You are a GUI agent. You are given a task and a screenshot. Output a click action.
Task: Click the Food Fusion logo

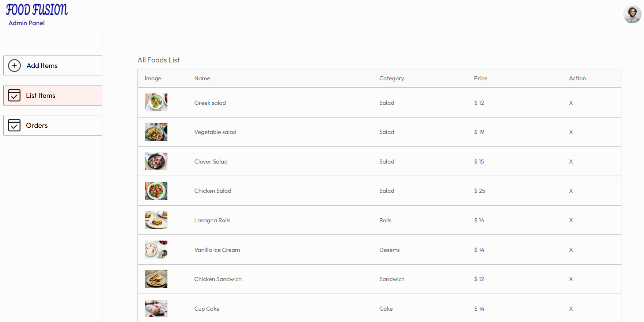coord(37,10)
